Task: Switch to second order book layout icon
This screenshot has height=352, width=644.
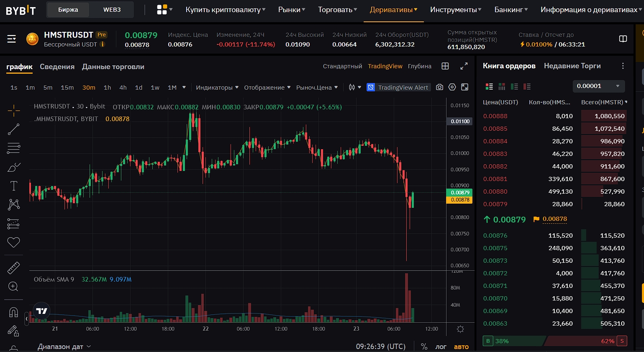Action: (502, 86)
